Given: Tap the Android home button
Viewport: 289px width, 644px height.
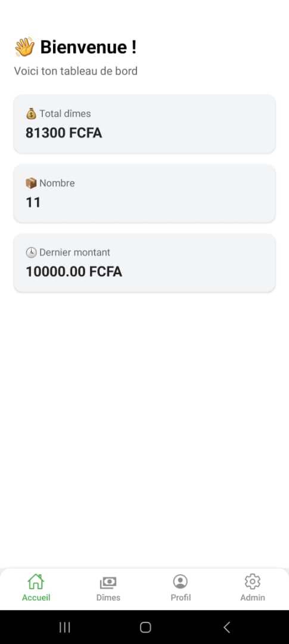Looking at the screenshot, I should (x=145, y=627).
